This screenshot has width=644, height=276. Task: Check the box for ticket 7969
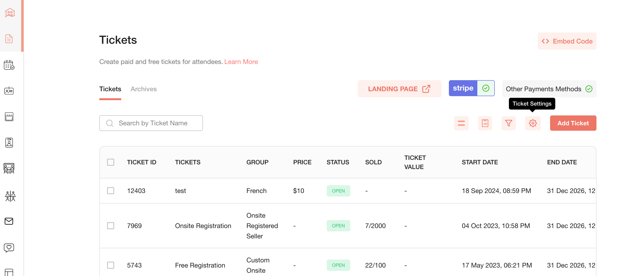coord(110,225)
